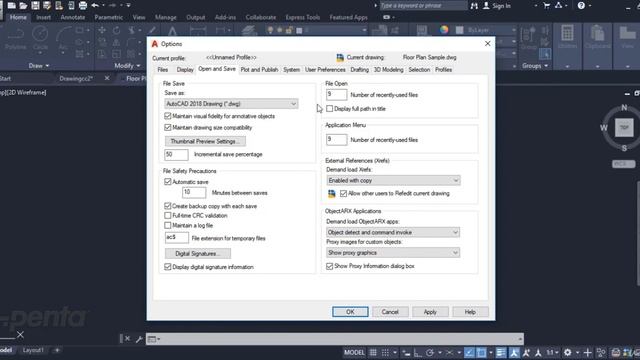Viewport: 640px width, 360px height.
Task: Click the color wheel icon in the Properties panel
Action: (x=444, y=30)
